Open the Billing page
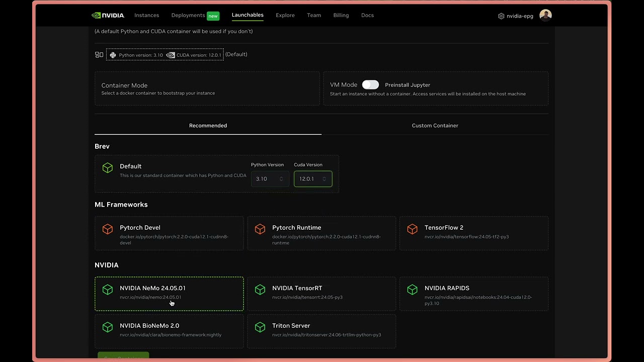644x362 pixels. [x=341, y=15]
